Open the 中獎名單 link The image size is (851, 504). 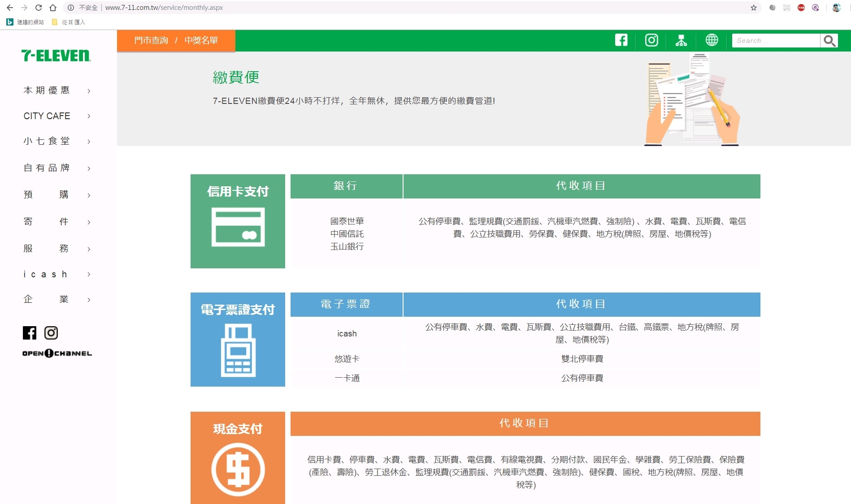coord(201,40)
